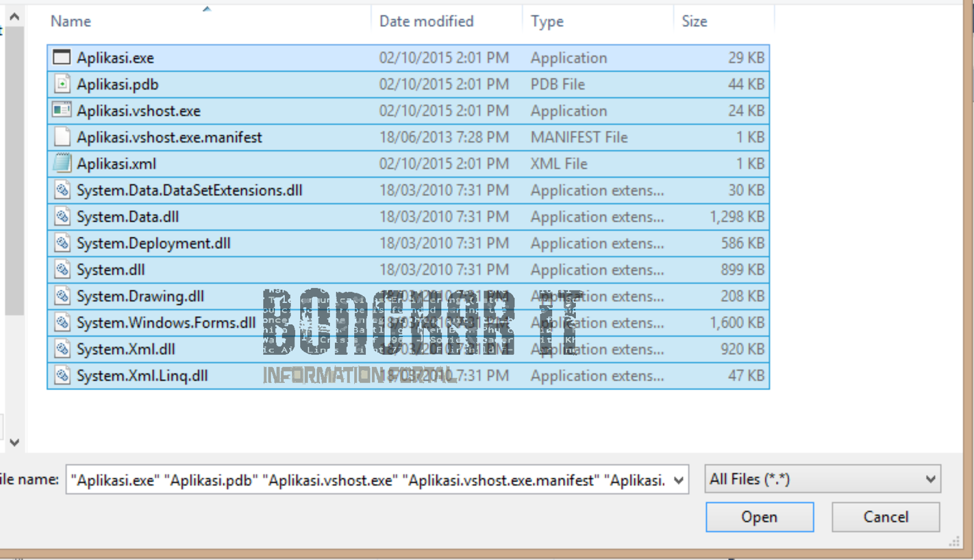This screenshot has height=560, width=974.
Task: Click the Aplikasi.vshost.exe.manifest file icon
Action: (61, 136)
